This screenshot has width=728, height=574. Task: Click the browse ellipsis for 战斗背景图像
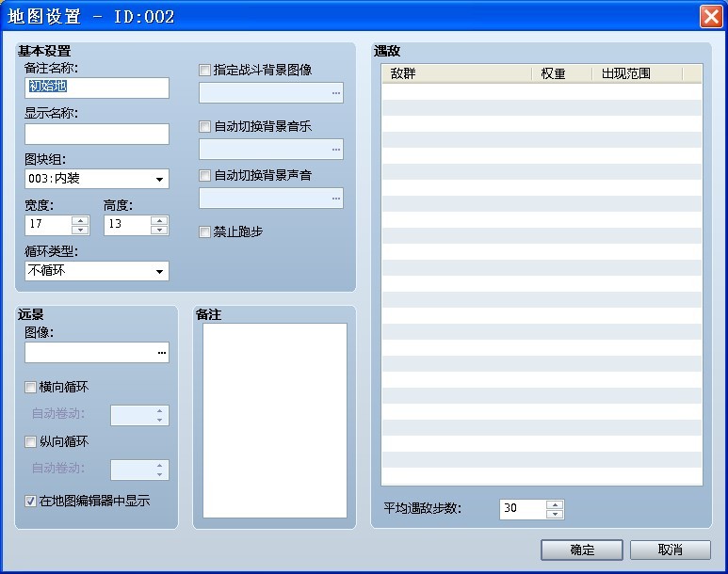(336, 93)
